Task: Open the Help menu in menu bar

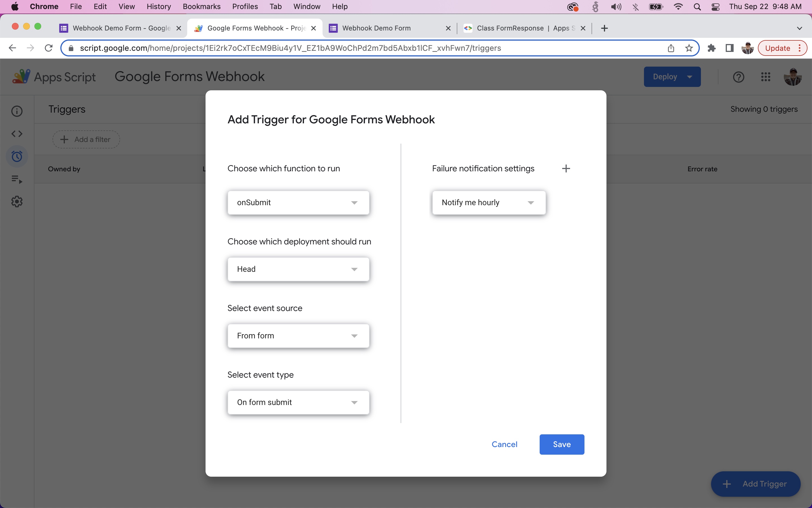Action: (339, 7)
